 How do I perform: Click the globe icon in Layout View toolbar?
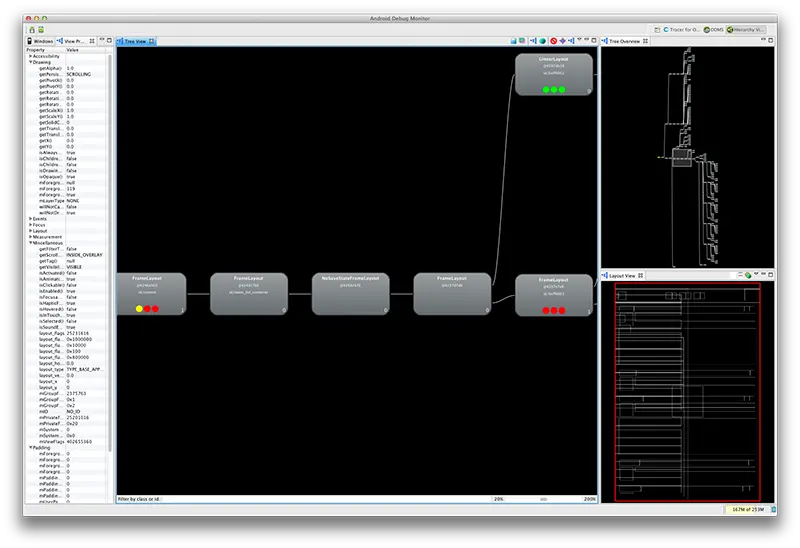click(x=748, y=276)
